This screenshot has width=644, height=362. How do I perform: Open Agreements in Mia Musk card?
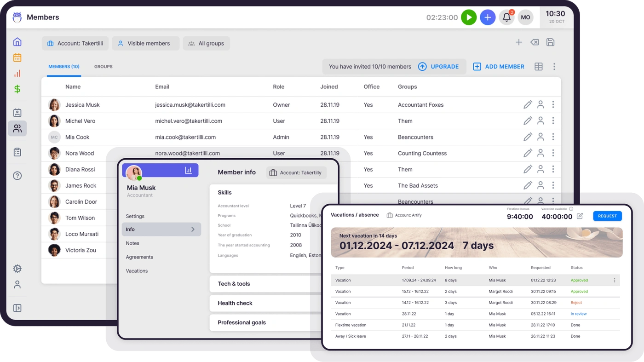(139, 257)
